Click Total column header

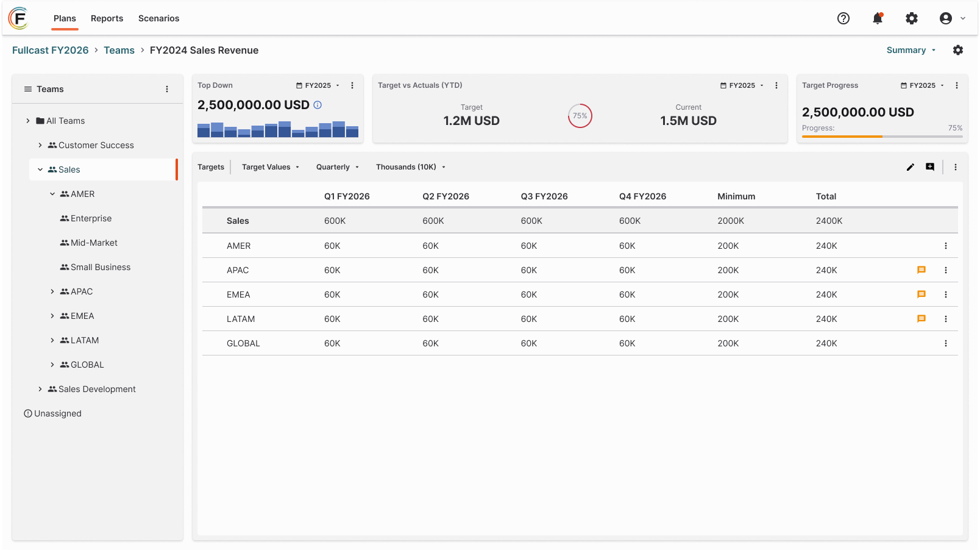tap(826, 196)
